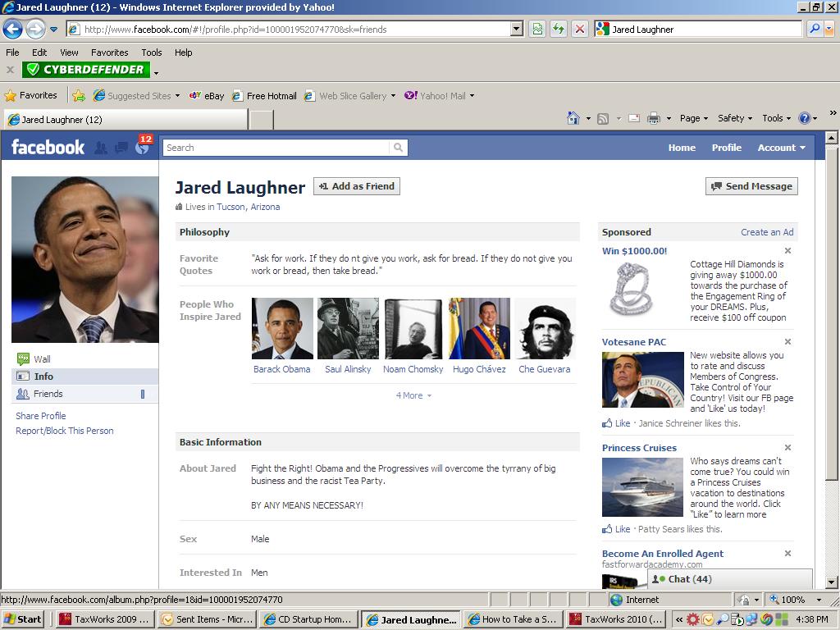The width and height of the screenshot is (840, 630).
Task: Click the scrollbar down arrow
Action: pos(831,582)
